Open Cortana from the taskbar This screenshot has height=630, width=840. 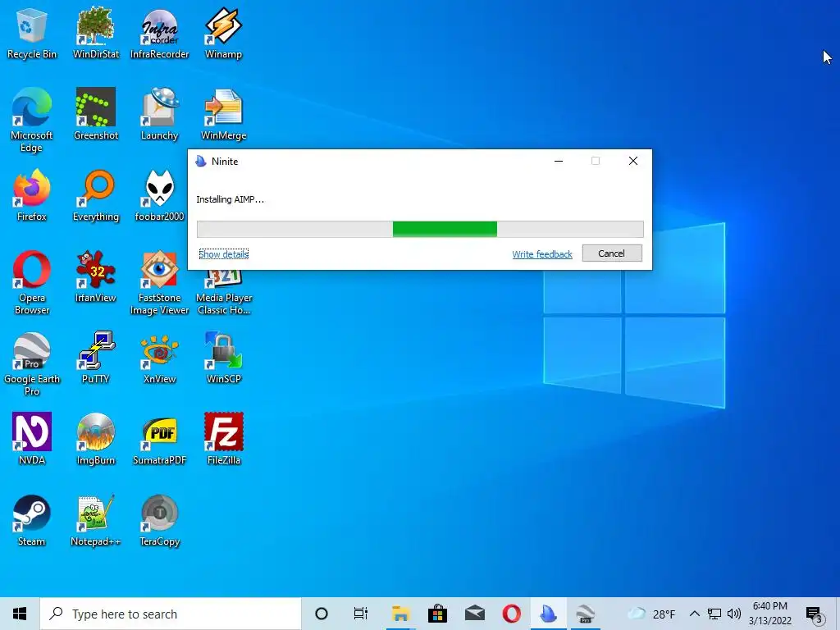coord(322,614)
